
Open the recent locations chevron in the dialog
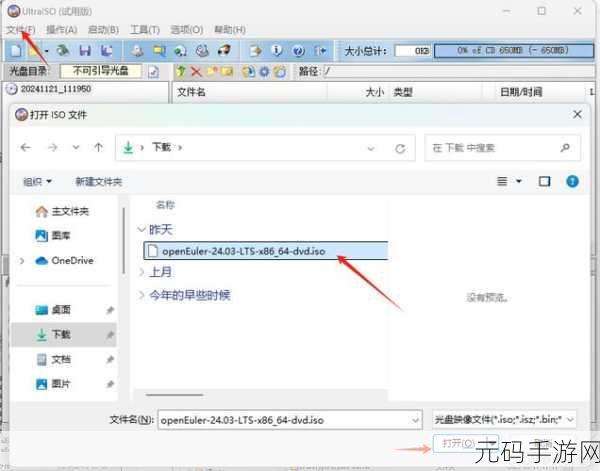click(76, 147)
